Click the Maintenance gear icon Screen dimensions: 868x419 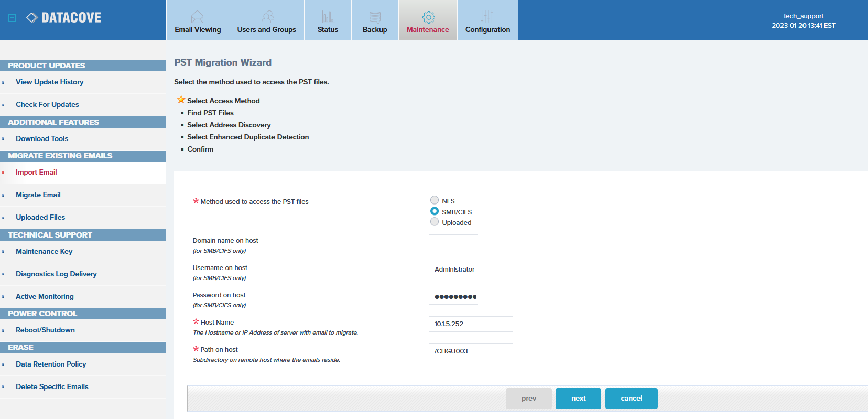click(x=428, y=17)
